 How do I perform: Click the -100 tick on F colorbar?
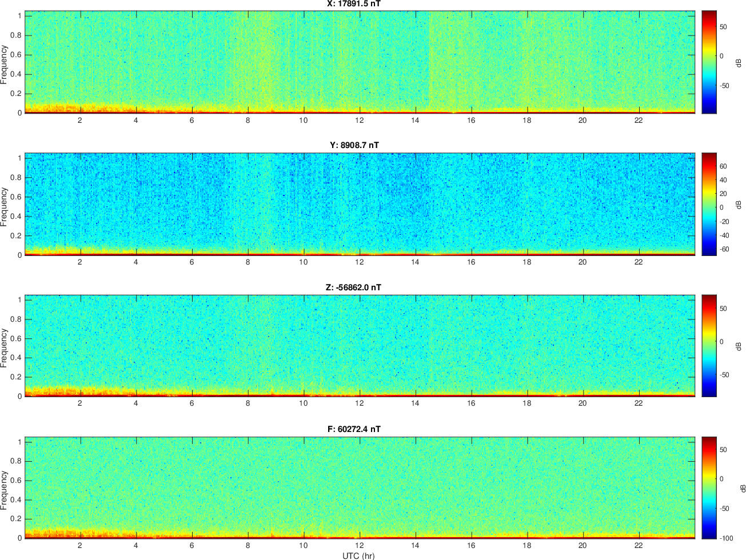727,538
